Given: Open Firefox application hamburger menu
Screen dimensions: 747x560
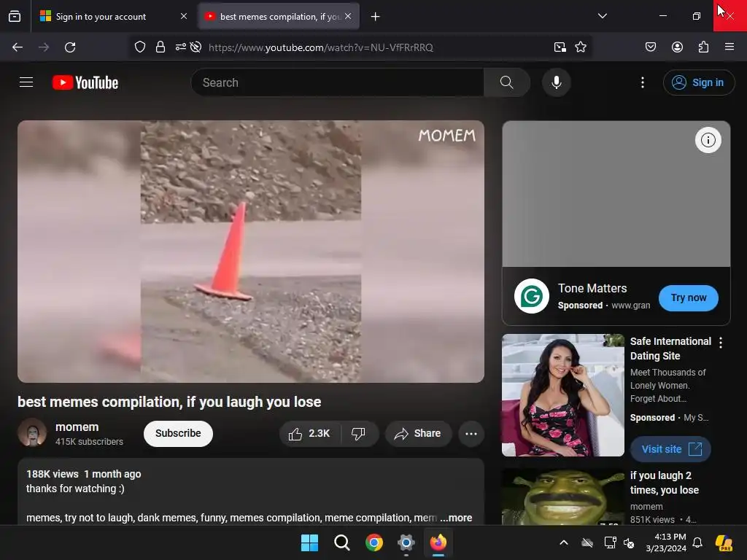Looking at the screenshot, I should (729, 47).
